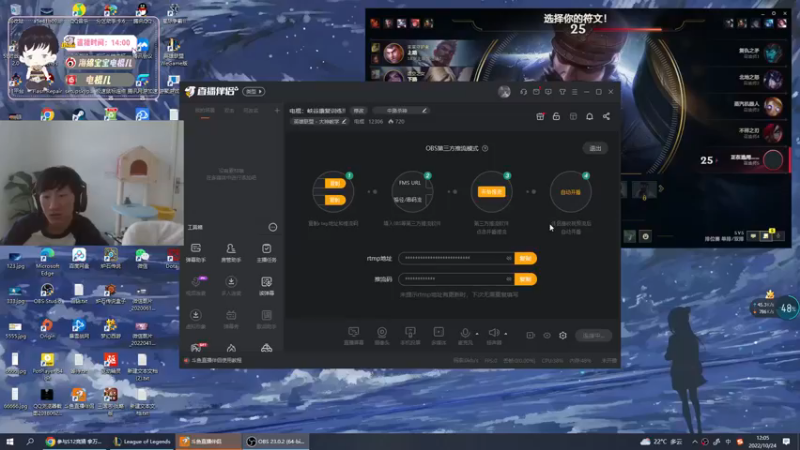Open the 房管助手 tool
The width and height of the screenshot is (800, 450).
[231, 253]
